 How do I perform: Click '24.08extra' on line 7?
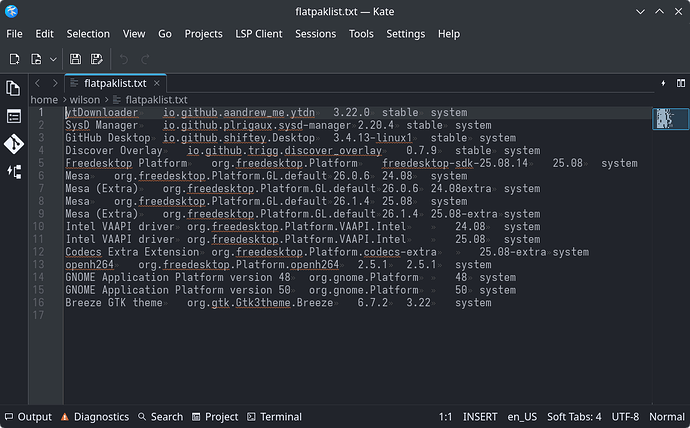[x=461, y=189]
